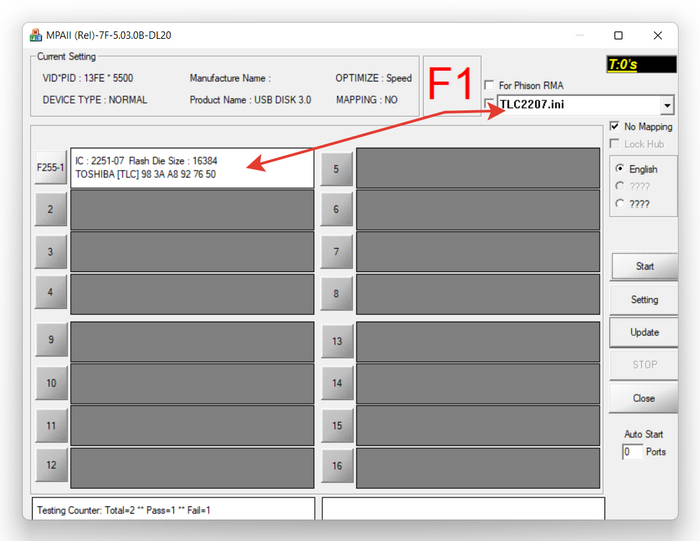
Task: Click port button 16
Action: [337, 466]
